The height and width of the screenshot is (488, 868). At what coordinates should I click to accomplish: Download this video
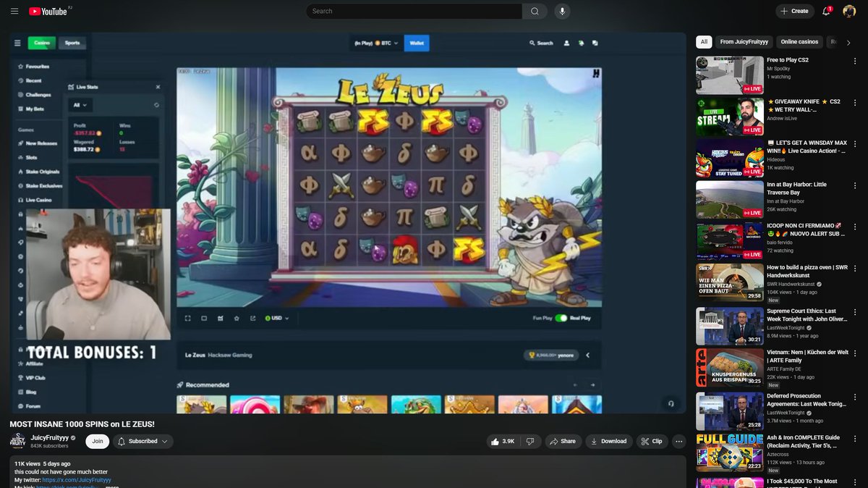tap(608, 441)
